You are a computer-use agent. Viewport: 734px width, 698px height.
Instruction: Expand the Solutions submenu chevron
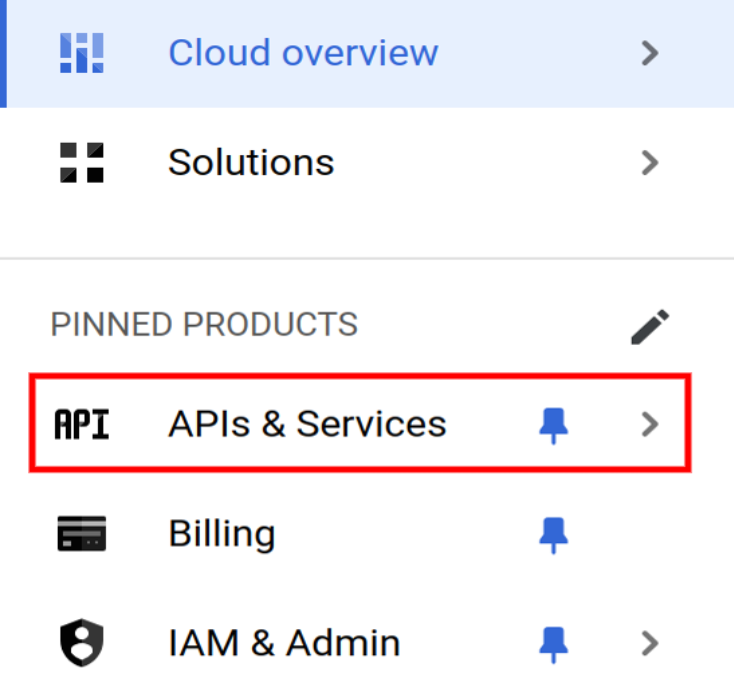(x=650, y=162)
